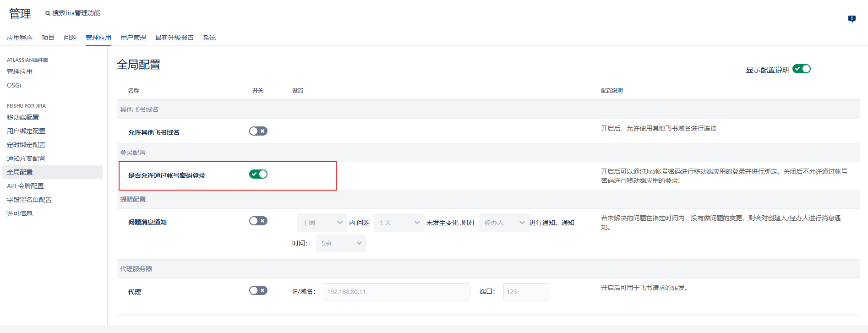The height and width of the screenshot is (333, 868).
Task: Open the 经办人 recipient dropdown
Action: click(504, 223)
